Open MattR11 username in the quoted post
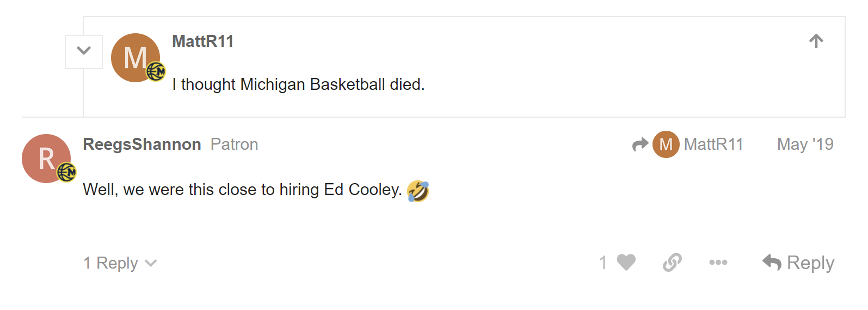The height and width of the screenshot is (310, 868). 202,41
